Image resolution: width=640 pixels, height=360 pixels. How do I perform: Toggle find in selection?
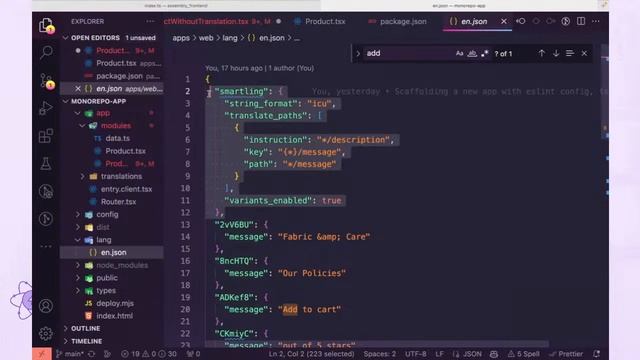coord(570,53)
